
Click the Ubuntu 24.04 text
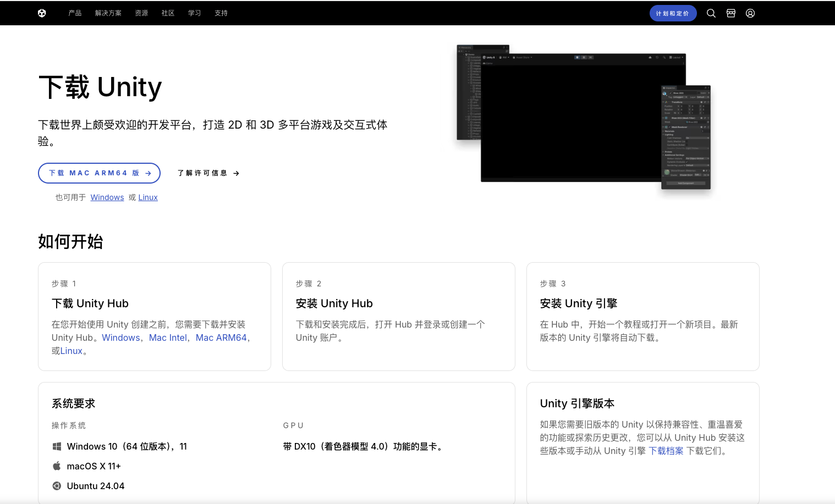(x=96, y=486)
